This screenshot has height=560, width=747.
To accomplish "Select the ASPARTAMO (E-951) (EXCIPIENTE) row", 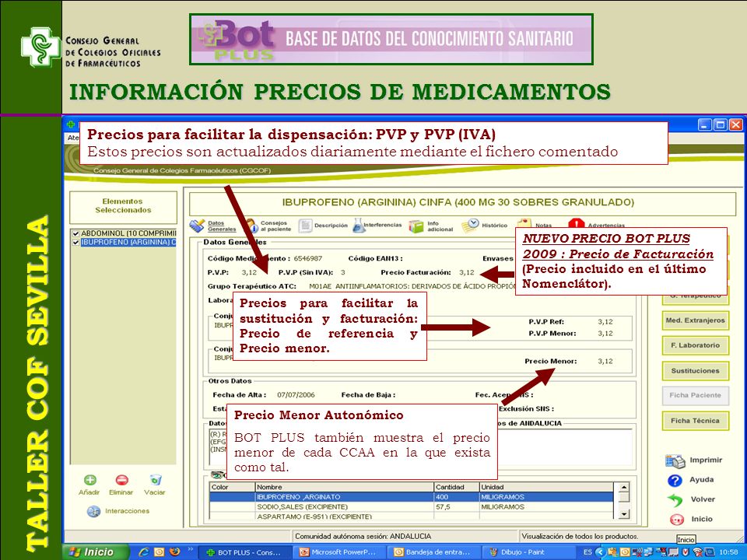I will [412, 516].
